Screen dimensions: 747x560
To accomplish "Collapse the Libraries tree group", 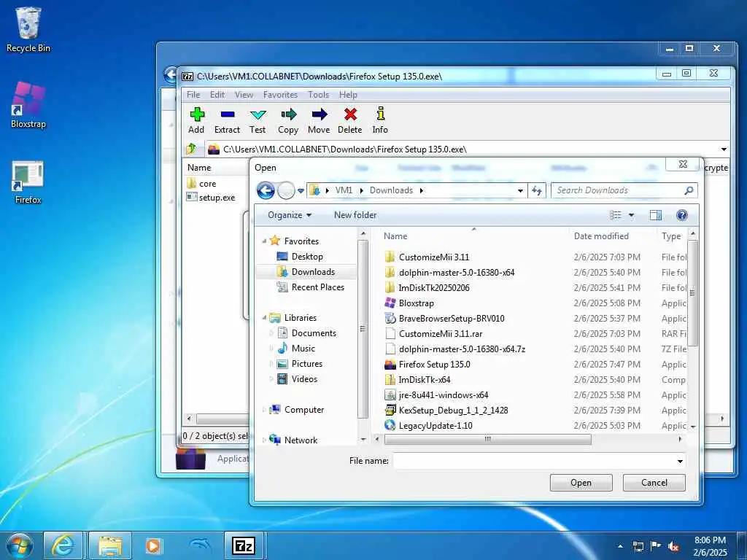I will point(264,318).
